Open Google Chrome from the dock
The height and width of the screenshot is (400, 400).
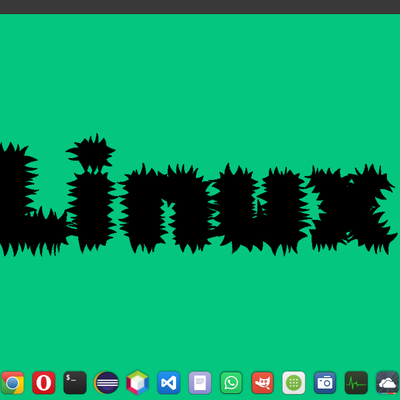pyautogui.click(x=12, y=383)
